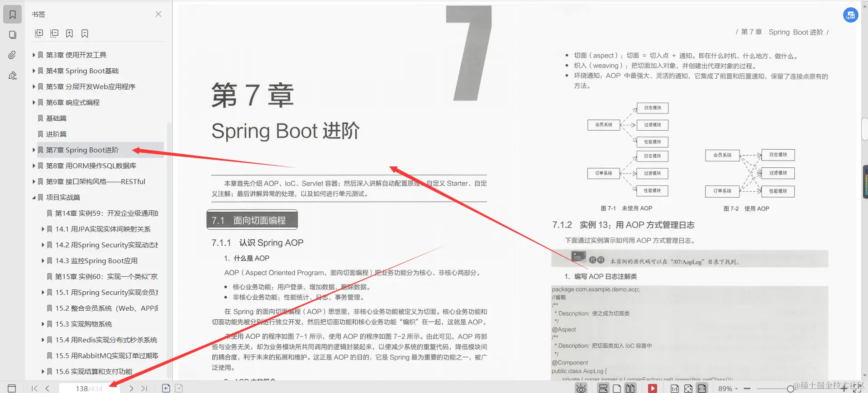
Task: Expand the 第6章 响应式编程 bookmark
Action: pyautogui.click(x=34, y=102)
